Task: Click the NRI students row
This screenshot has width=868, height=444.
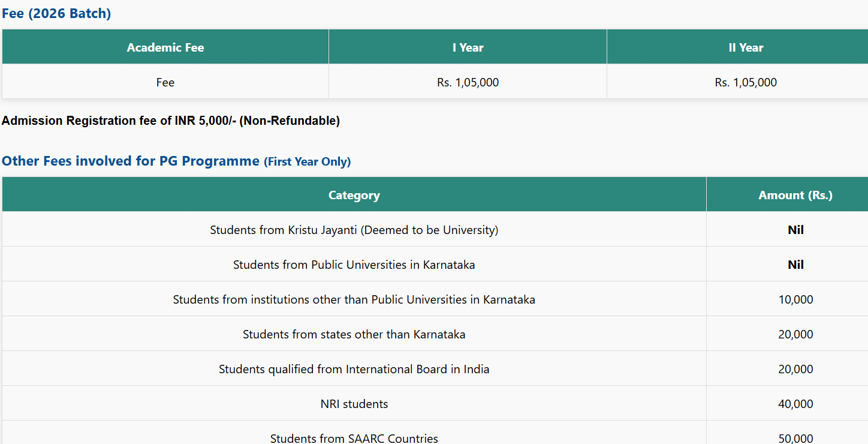Action: click(x=354, y=404)
